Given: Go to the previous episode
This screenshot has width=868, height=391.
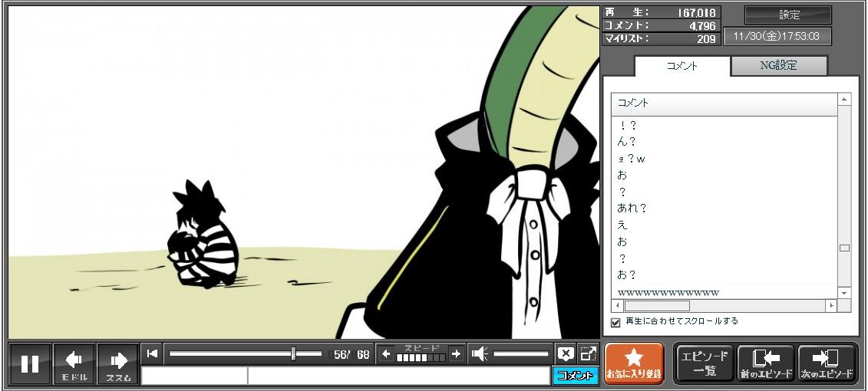Looking at the screenshot, I should 765,363.
